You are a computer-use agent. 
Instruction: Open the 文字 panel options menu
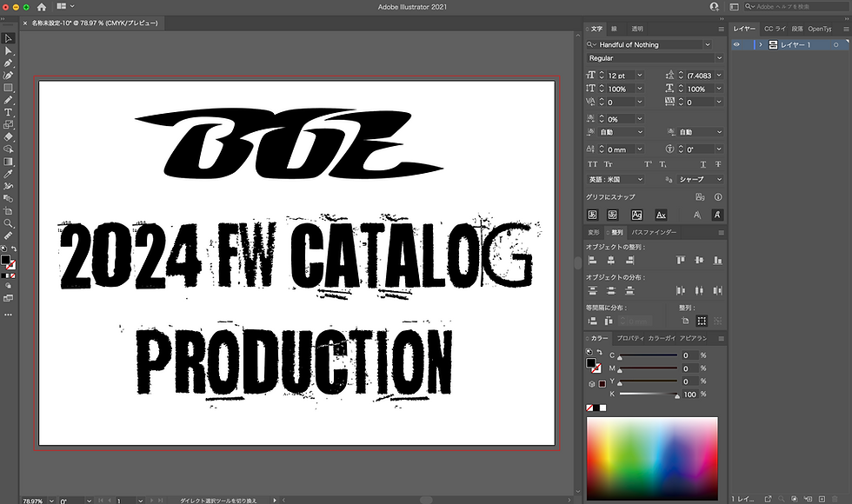[721, 29]
